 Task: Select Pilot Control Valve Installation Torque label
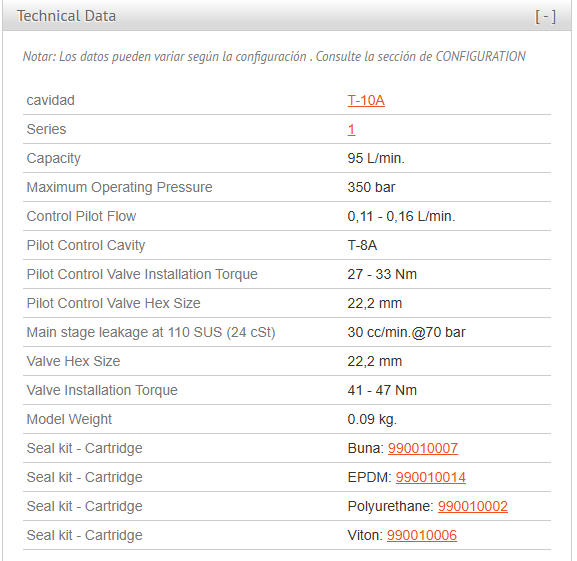pos(142,274)
